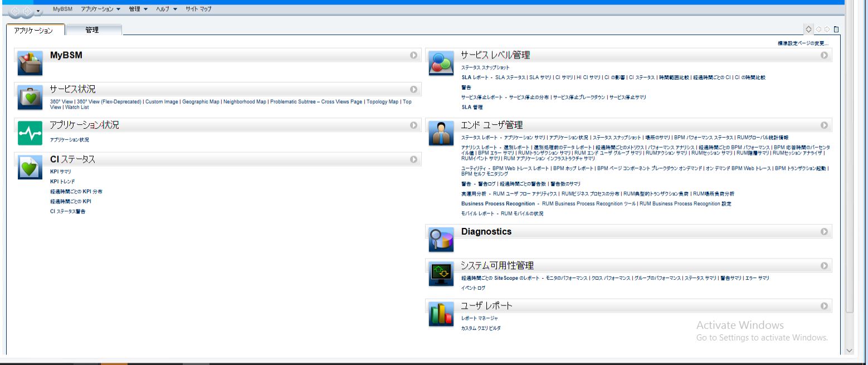Image resolution: width=868 pixels, height=365 pixels.
Task: Click the vertical scrollbar down arrow
Action: coord(849,351)
